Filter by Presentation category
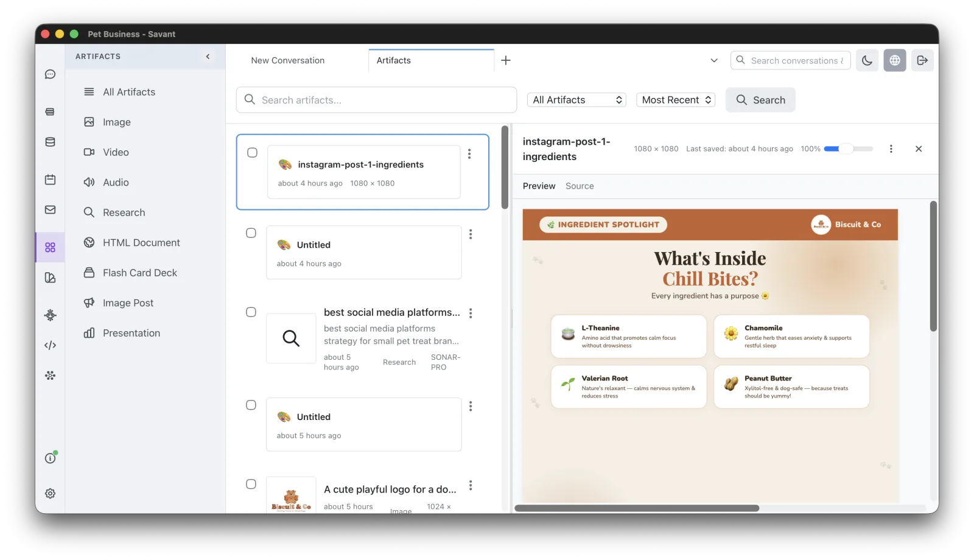 pos(131,333)
